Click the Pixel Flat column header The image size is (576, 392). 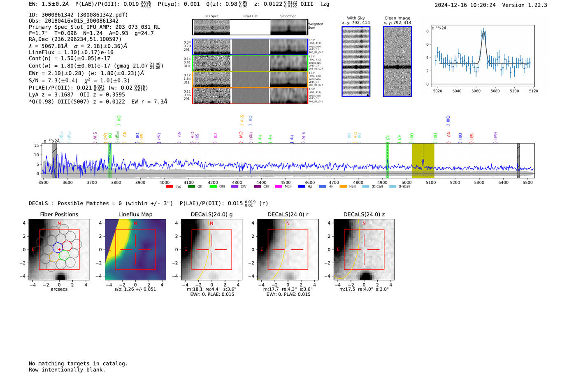coord(250,16)
